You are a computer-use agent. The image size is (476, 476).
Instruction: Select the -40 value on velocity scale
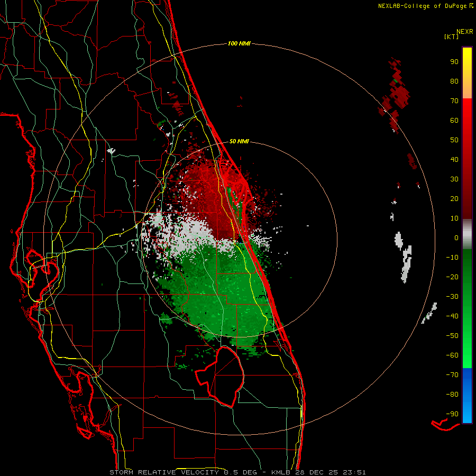452,316
